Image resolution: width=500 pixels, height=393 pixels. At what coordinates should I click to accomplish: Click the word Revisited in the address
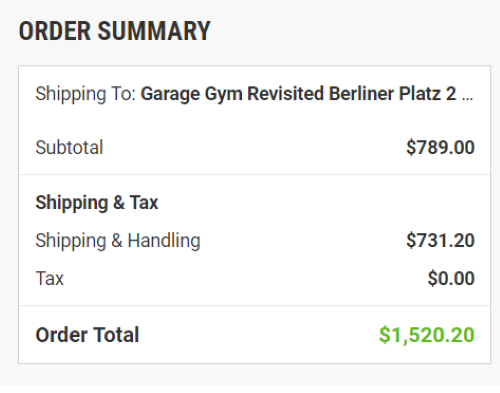[285, 94]
